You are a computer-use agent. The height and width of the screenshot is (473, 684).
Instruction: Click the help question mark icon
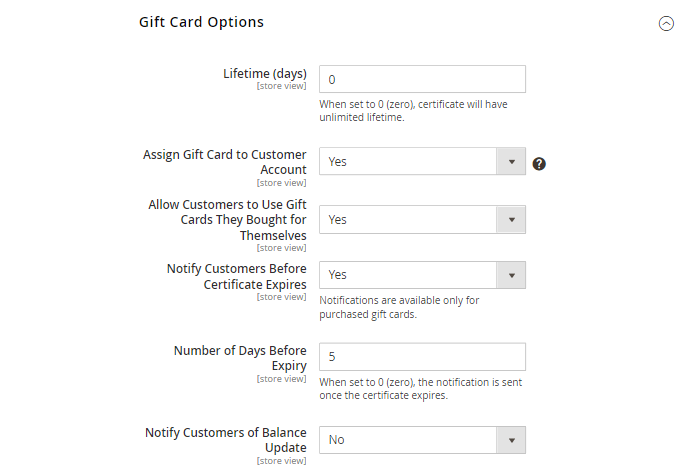coord(539,163)
